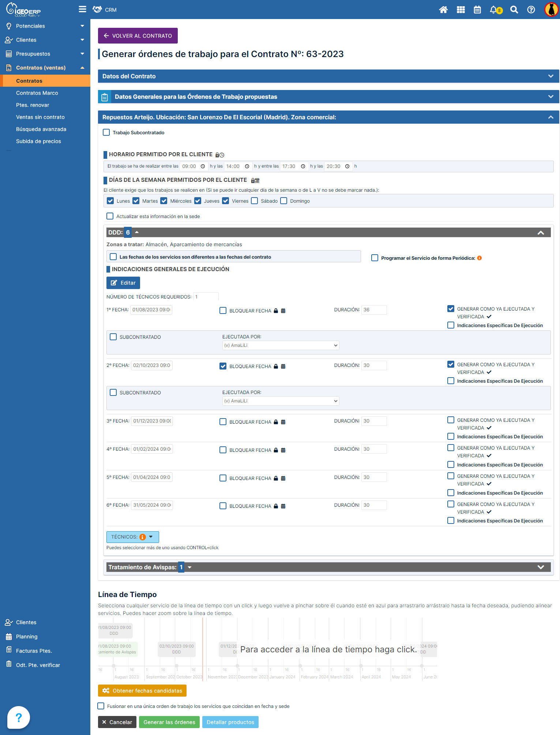Click the search magnifier icon
Screen dimensions: 560x735
coord(514,10)
